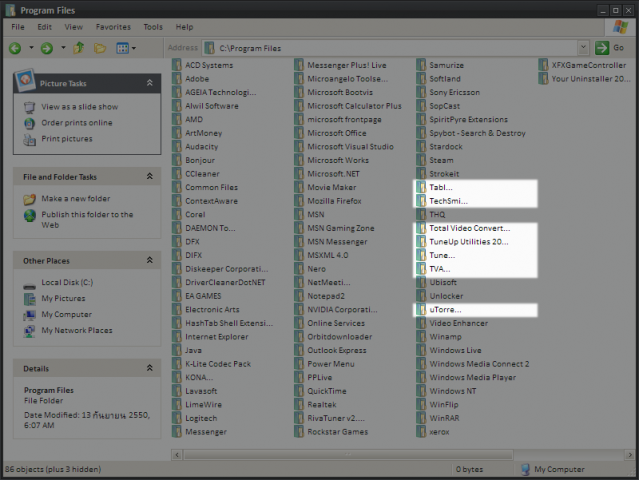639x480 pixels.
Task: Click the Windows flag logo in toolbar
Action: click(x=620, y=27)
